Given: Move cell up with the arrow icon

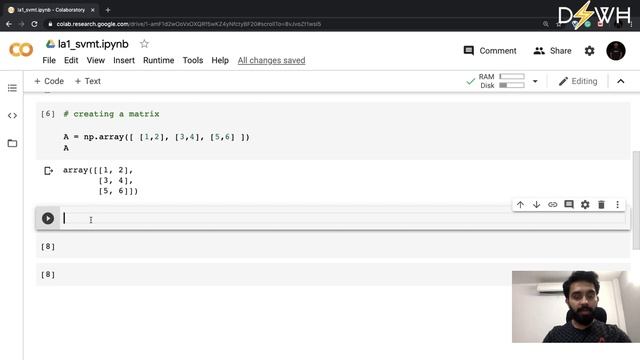Looking at the screenshot, I should pos(520,204).
